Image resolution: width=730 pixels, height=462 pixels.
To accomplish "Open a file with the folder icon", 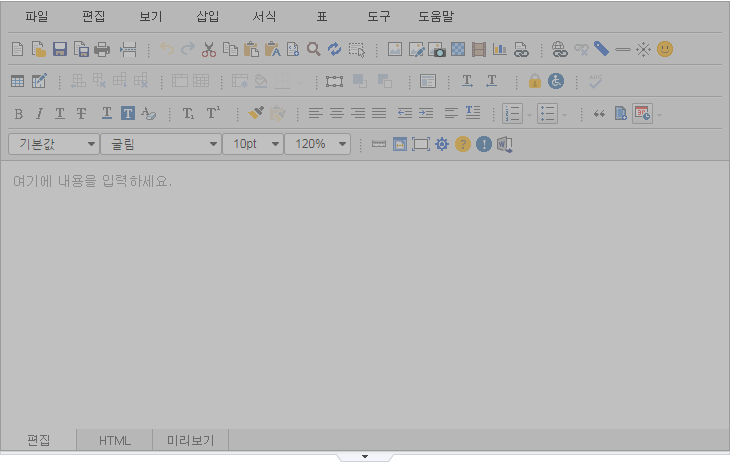I will [39, 49].
